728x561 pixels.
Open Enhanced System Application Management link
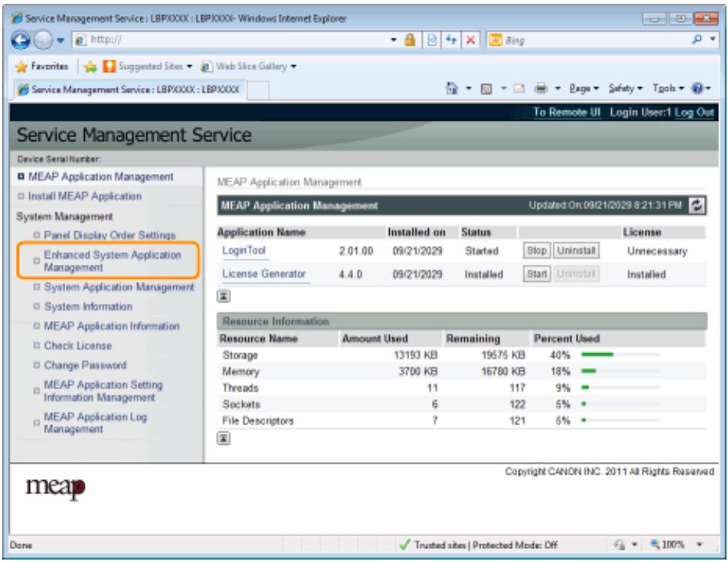coord(112,261)
